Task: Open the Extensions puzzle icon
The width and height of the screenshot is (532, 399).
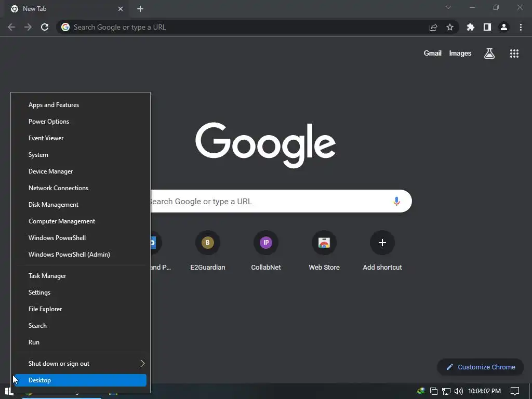Action: tap(471, 27)
